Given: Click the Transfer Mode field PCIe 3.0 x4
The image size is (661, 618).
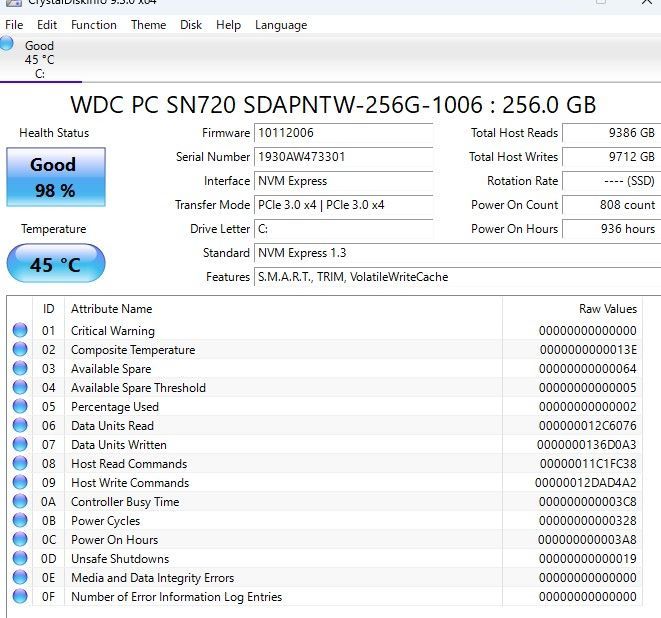Looking at the screenshot, I should [344, 205].
